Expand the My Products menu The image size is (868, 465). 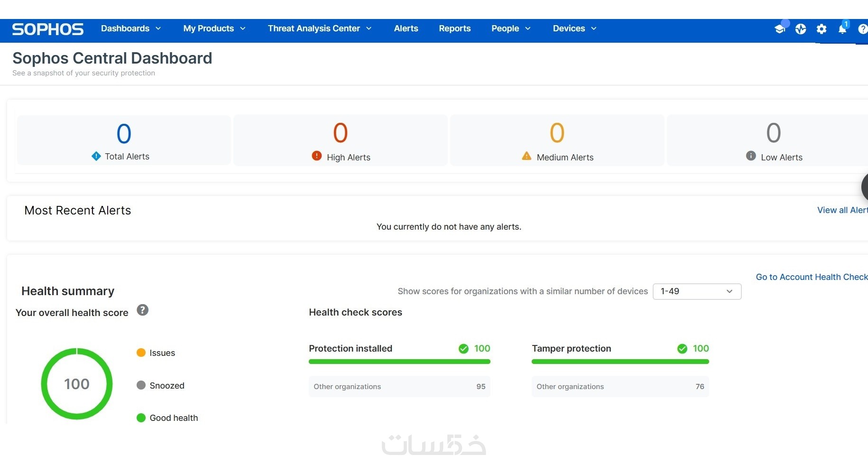tap(214, 28)
